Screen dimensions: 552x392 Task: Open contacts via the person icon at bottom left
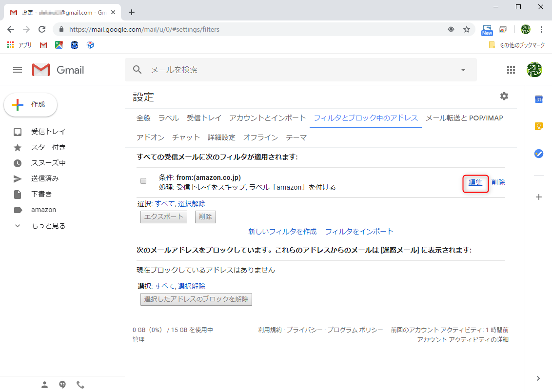(44, 384)
